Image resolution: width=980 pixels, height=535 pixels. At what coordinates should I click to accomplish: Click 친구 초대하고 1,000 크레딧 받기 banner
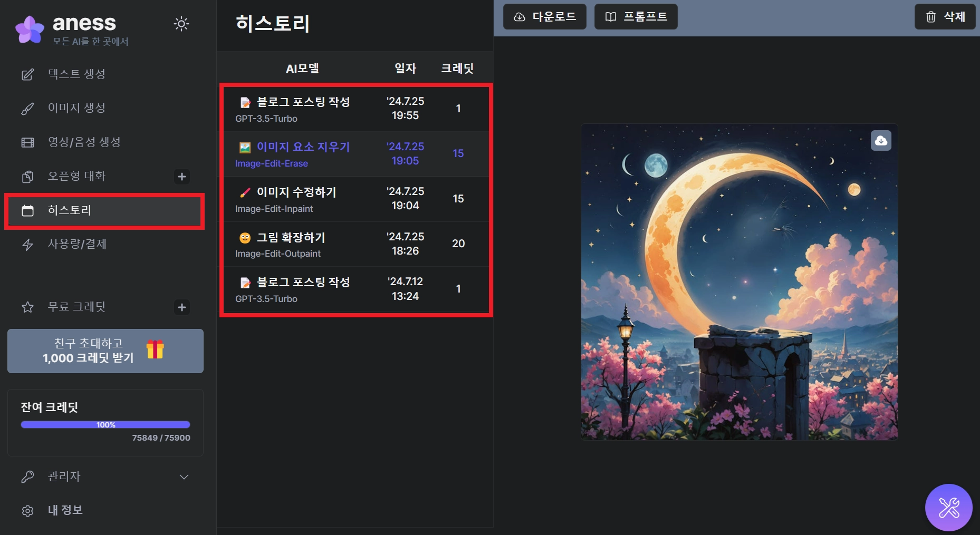tap(105, 351)
